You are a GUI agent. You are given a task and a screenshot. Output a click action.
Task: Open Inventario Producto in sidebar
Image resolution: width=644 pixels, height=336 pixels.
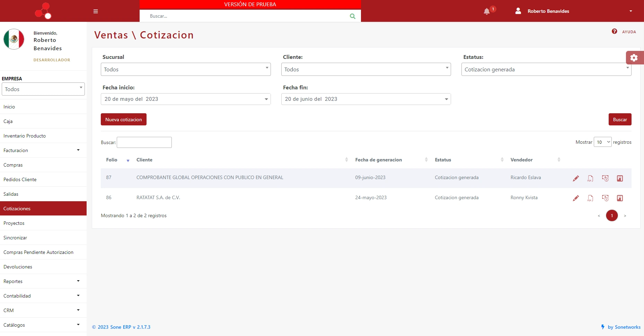click(43, 136)
